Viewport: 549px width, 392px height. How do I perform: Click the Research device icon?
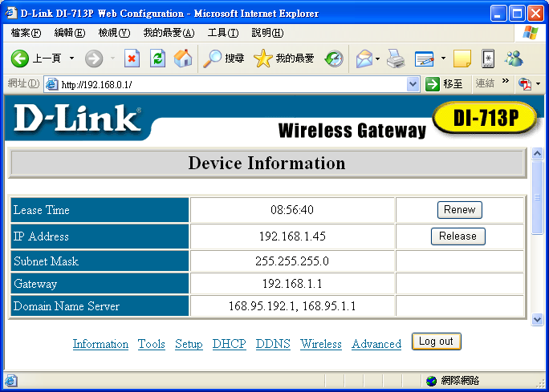(x=488, y=59)
